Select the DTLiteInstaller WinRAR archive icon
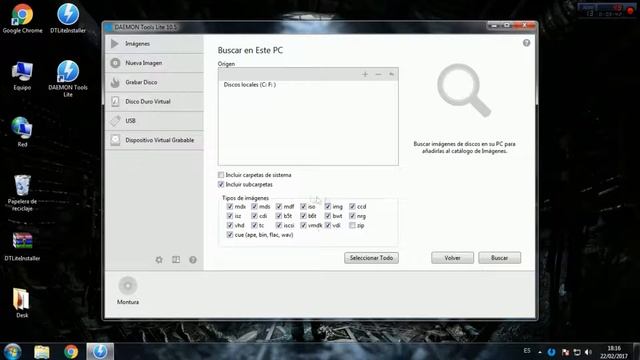The width and height of the screenshot is (640, 360). click(x=22, y=246)
